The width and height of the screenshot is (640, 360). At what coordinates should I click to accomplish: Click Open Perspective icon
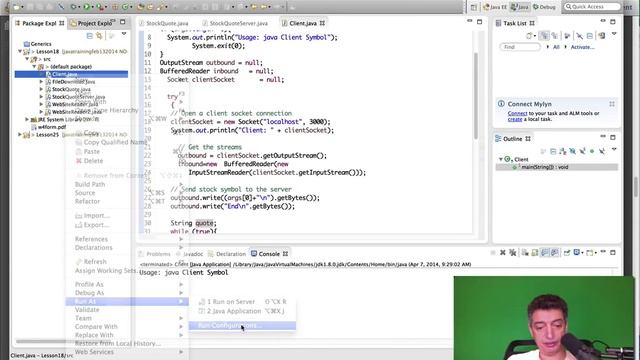473,7
